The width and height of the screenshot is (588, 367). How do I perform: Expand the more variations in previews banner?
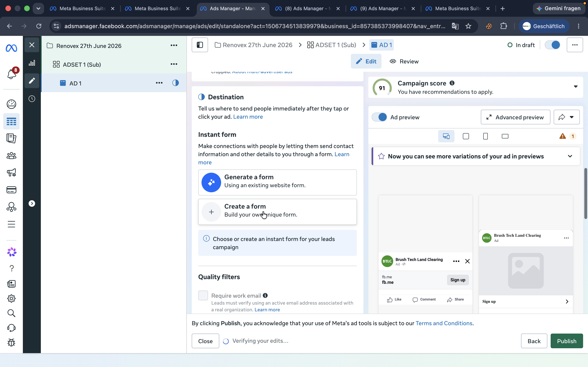point(570,156)
